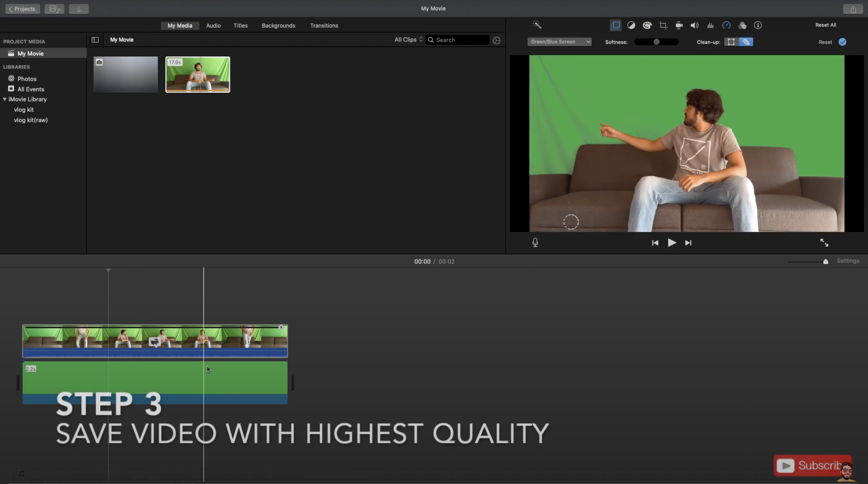Click the magic wand auto-enhance icon
Screen dimensions: 868x484
(x=537, y=25)
